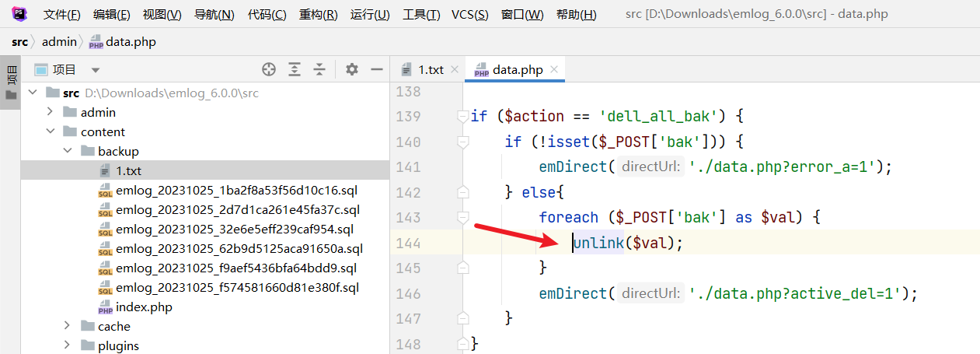Select the backup folder label

coord(118,151)
